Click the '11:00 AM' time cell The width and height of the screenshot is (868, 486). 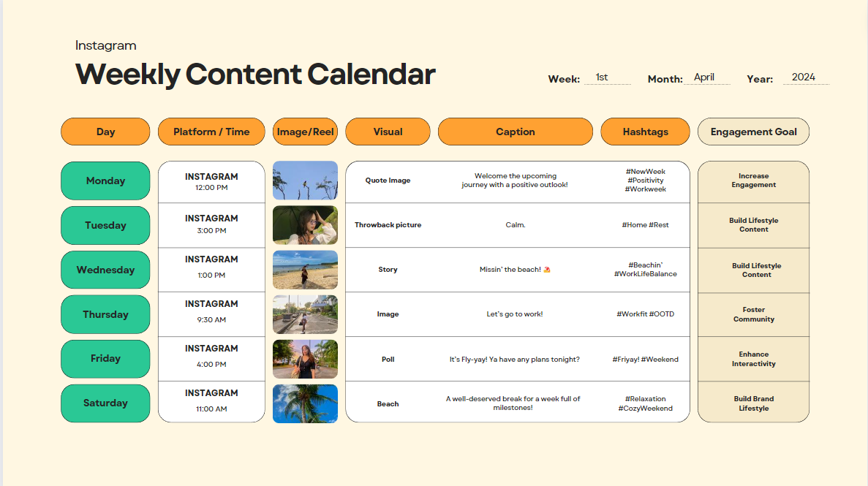(211, 409)
